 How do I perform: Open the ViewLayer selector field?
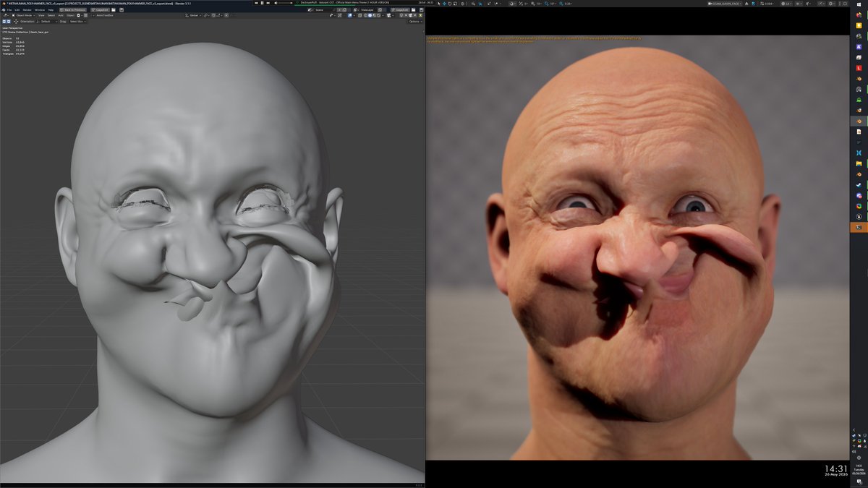pos(367,9)
